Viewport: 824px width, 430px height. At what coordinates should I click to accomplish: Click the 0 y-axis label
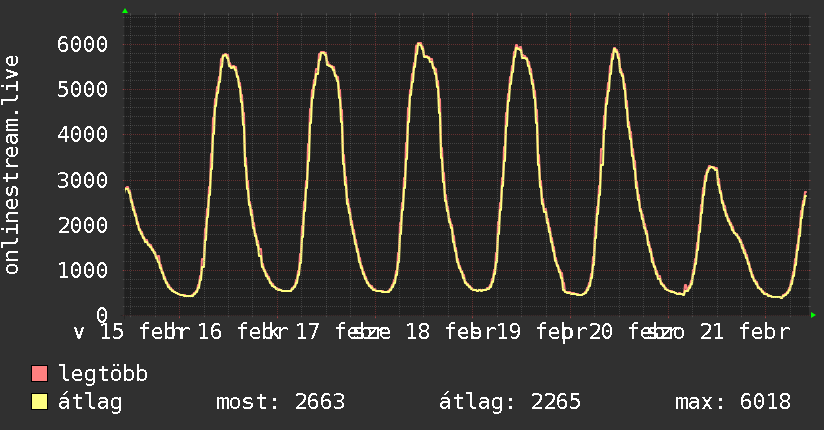pyautogui.click(x=103, y=315)
